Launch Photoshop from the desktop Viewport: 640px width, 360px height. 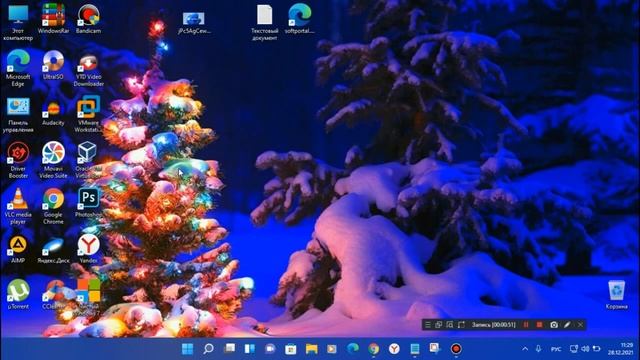[89, 202]
